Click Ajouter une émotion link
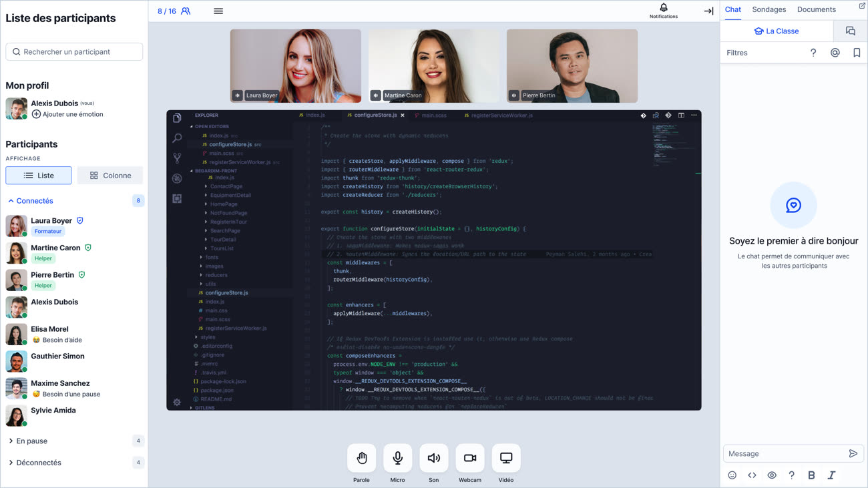The height and width of the screenshot is (488, 868). point(73,114)
